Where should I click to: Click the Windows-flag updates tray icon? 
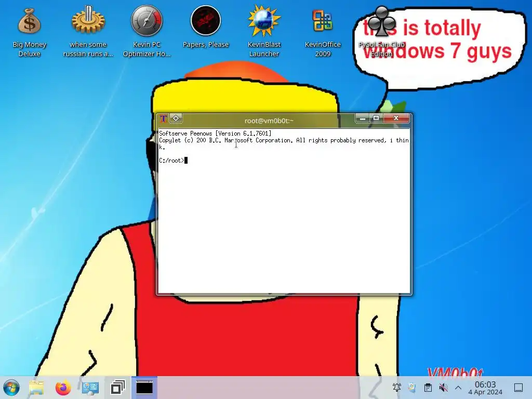click(x=412, y=387)
